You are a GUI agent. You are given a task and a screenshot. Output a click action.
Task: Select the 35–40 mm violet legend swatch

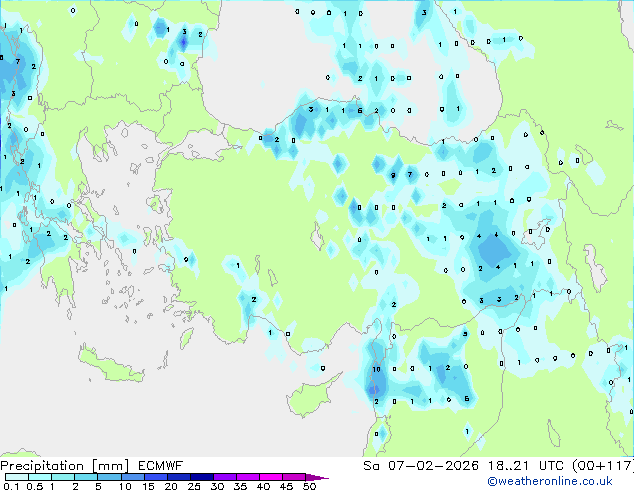tap(248, 477)
